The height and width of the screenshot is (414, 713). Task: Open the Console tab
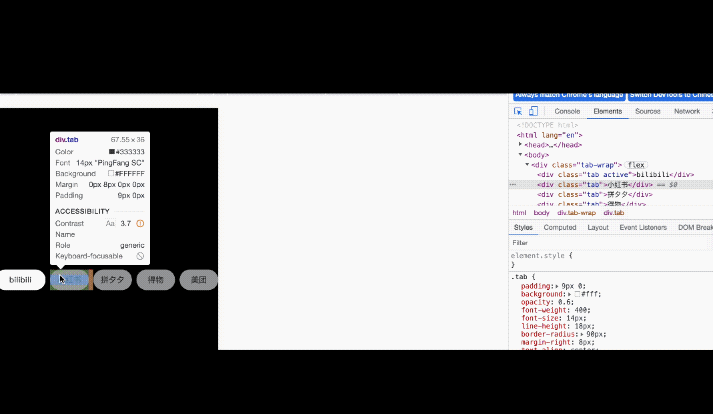[567, 111]
